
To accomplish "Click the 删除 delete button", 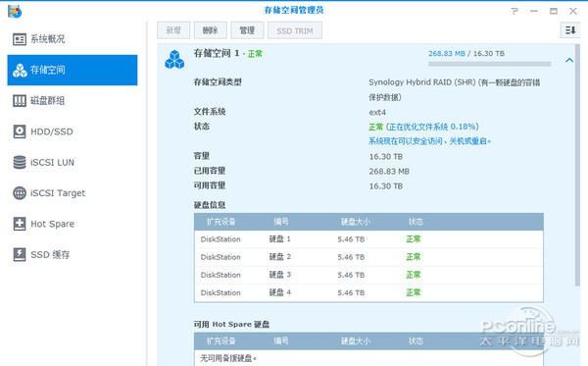I will tap(211, 30).
